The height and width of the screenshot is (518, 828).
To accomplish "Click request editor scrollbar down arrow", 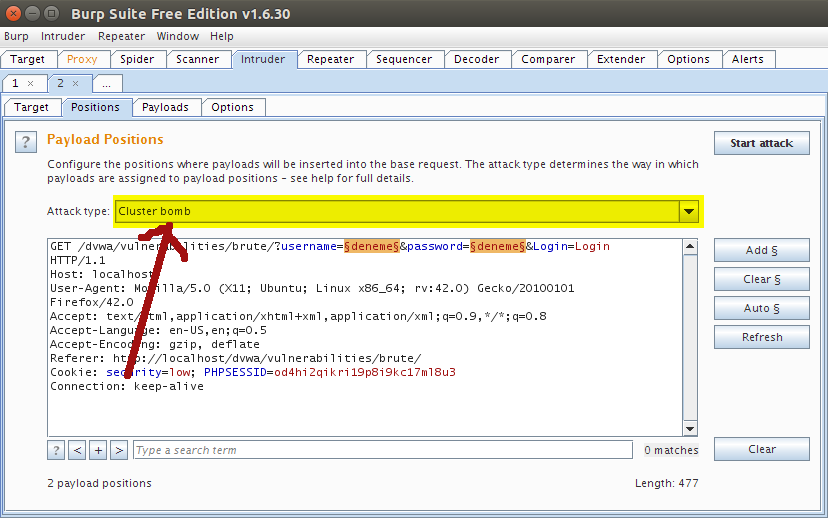I will point(690,429).
